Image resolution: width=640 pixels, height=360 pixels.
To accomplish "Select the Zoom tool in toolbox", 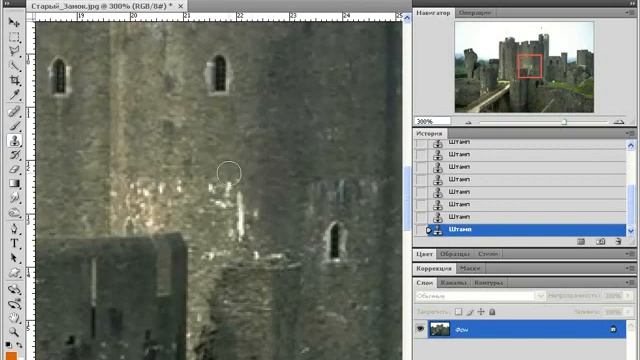I will [x=14, y=332].
